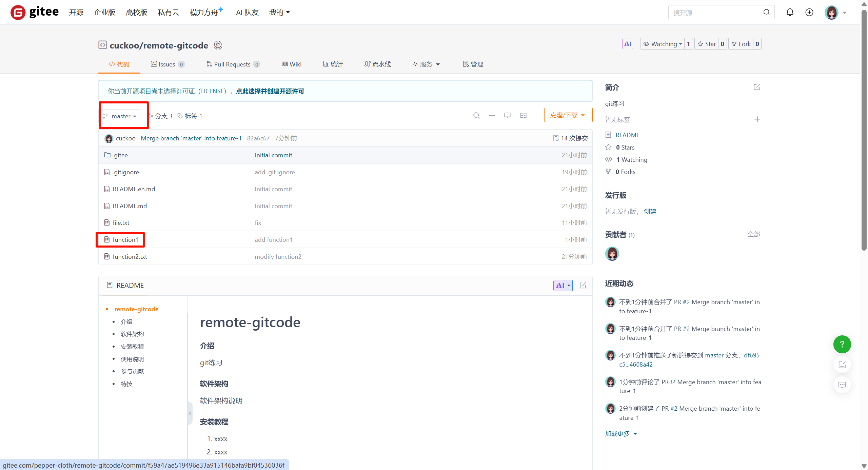Click the green help question-mark button
The image size is (868, 470).
(x=842, y=344)
